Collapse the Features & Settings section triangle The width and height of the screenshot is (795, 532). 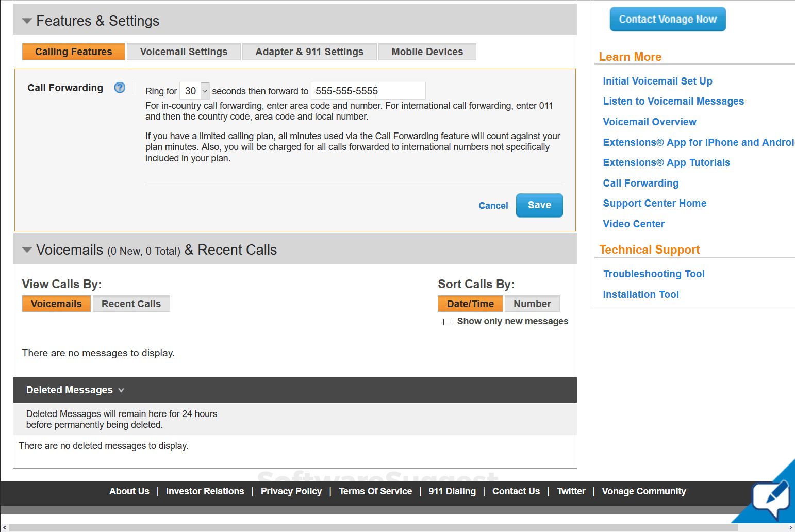point(27,21)
